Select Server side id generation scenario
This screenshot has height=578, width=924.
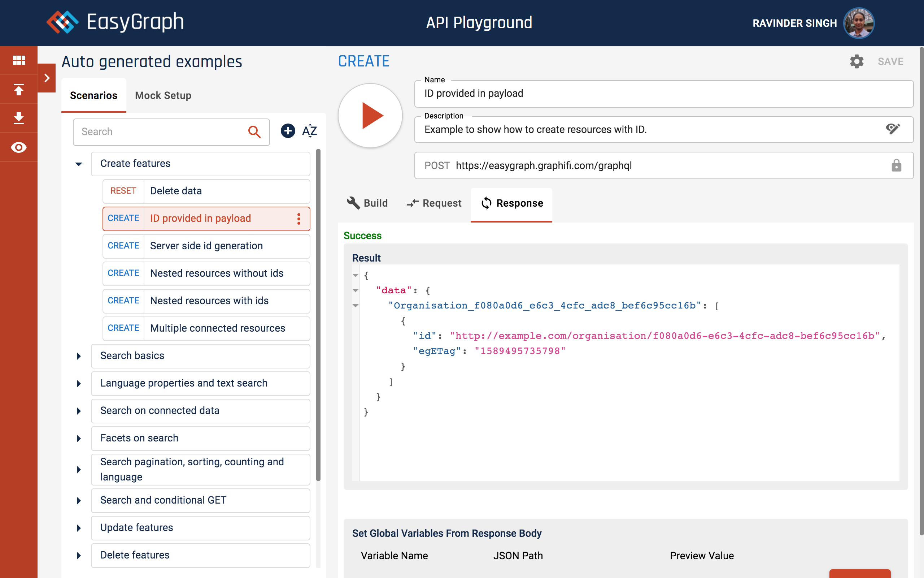point(206,246)
